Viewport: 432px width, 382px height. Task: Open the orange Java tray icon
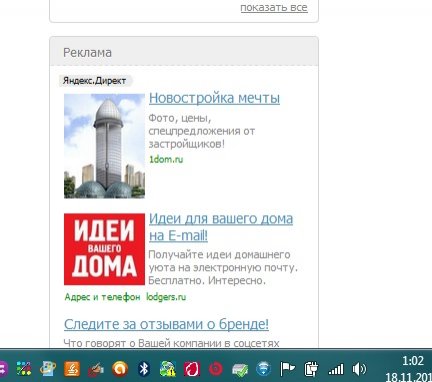72,369
